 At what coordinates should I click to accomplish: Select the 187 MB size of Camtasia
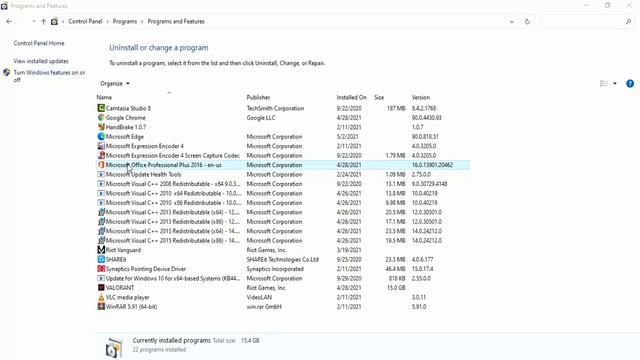[x=396, y=108]
